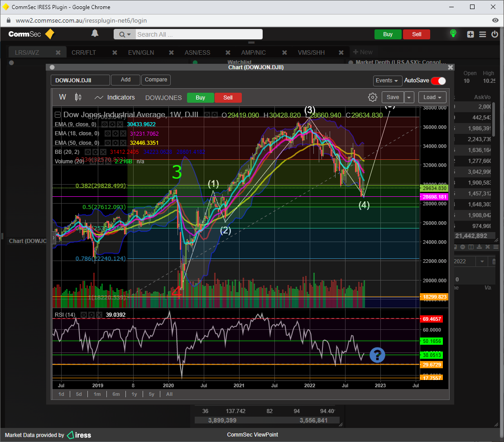
Task: Open settings for EMA 50 indicator
Action: (x=115, y=143)
